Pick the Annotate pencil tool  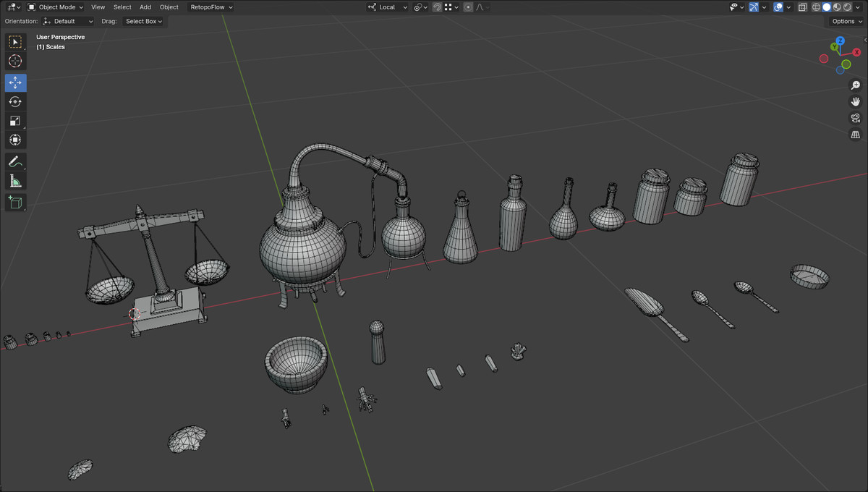[16, 161]
